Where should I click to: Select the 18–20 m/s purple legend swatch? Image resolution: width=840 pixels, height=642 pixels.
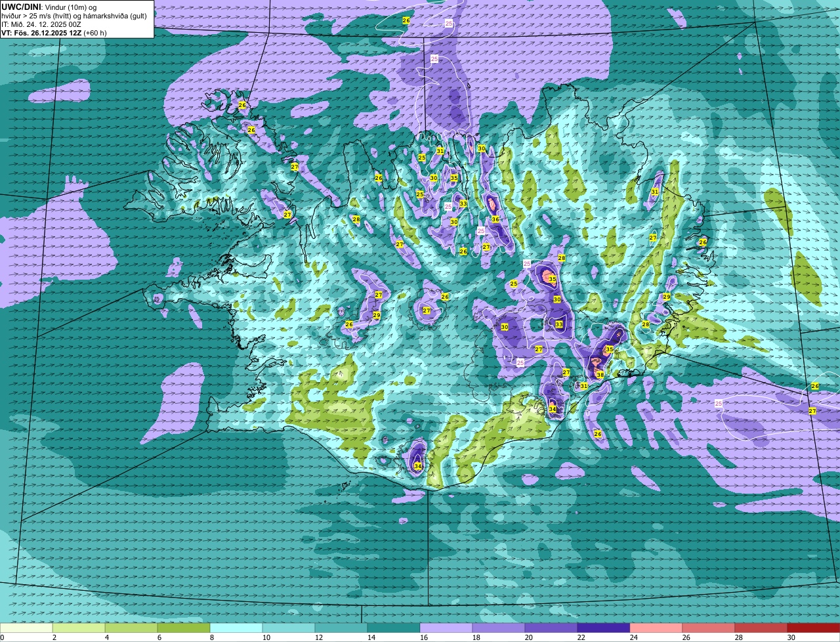[x=499, y=628]
